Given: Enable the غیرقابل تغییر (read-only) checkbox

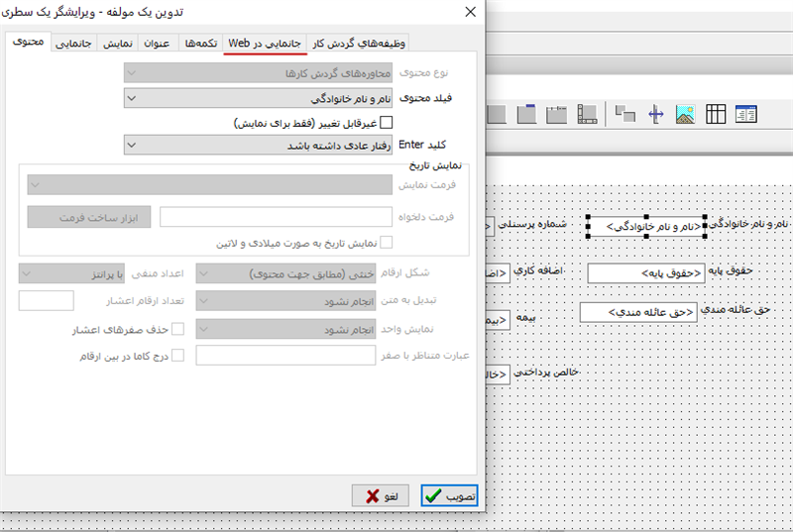Looking at the screenshot, I should click(387, 123).
